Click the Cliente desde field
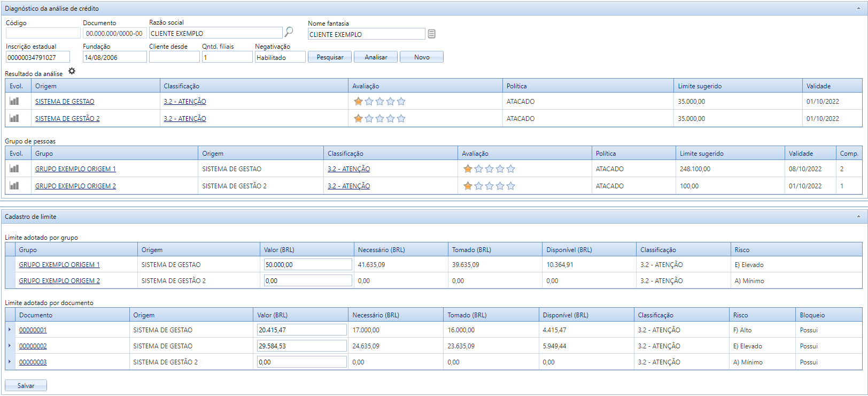This screenshot has width=868, height=396. (174, 57)
